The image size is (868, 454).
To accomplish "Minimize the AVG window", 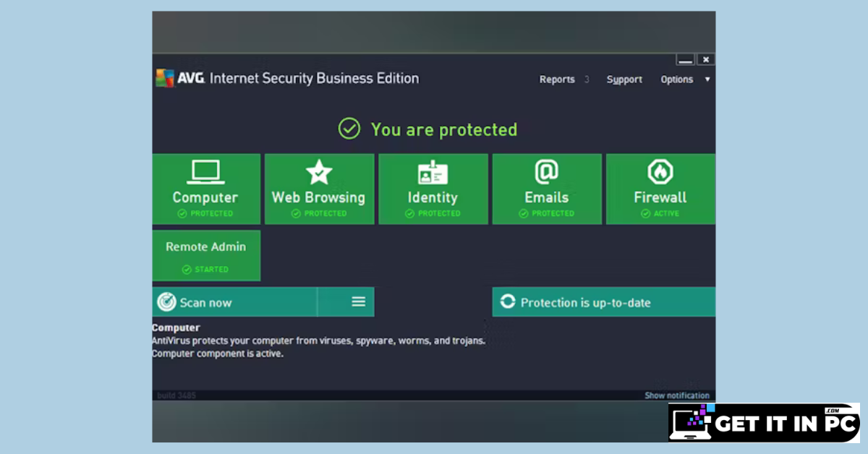I will pos(686,60).
